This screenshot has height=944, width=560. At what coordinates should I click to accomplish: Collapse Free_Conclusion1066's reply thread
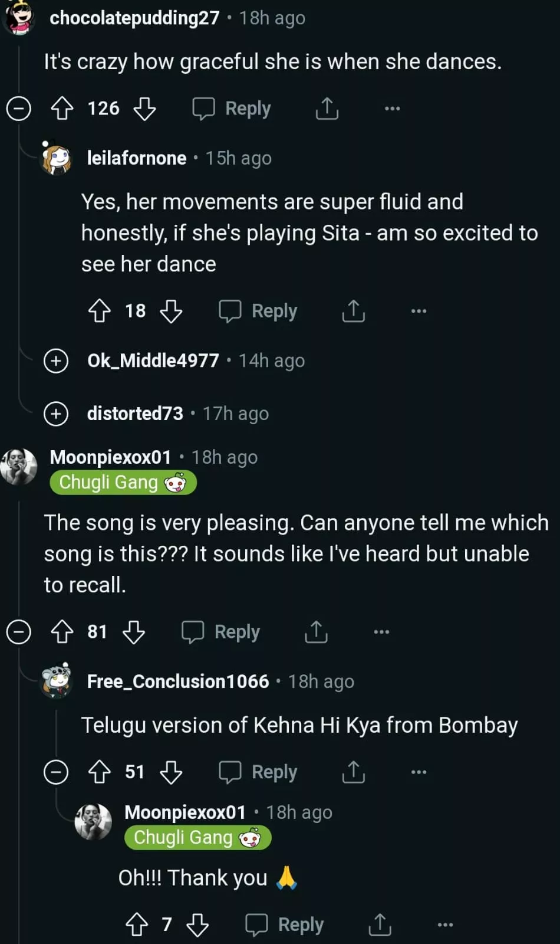[x=56, y=772]
